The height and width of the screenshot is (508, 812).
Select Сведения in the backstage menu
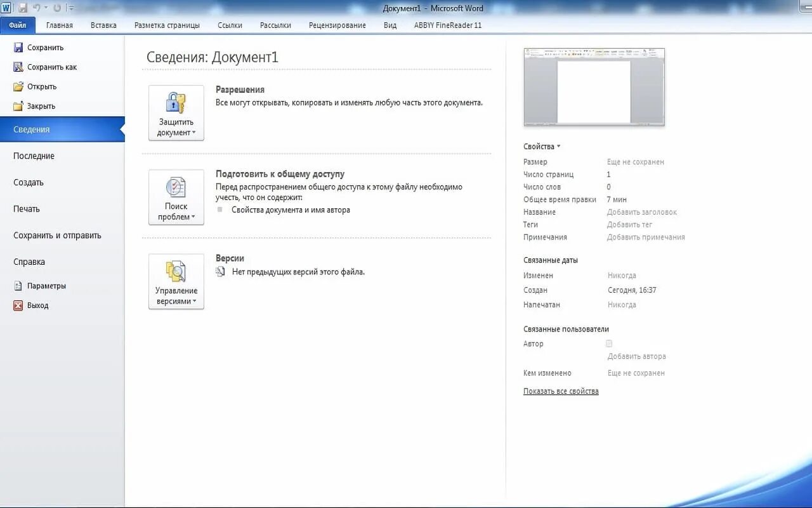point(62,130)
